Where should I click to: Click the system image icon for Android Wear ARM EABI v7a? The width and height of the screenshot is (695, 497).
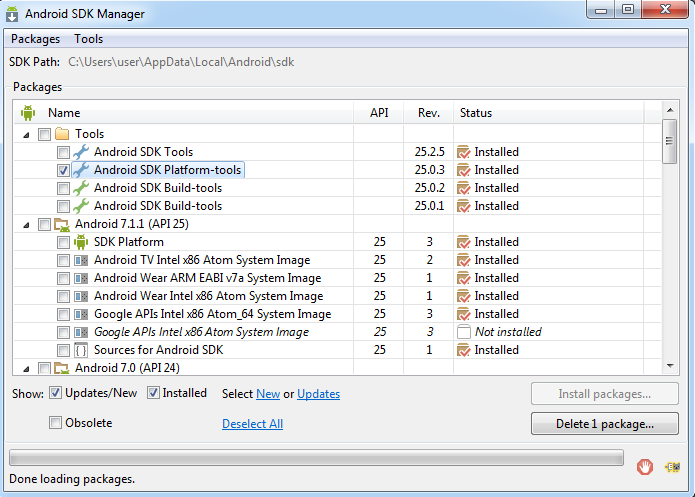click(81, 278)
